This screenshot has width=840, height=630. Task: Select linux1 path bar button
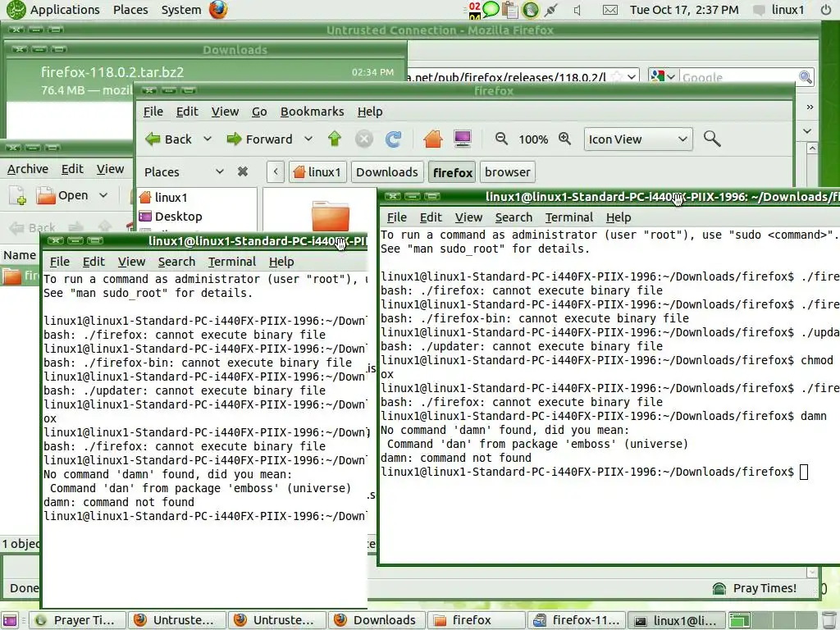point(317,172)
